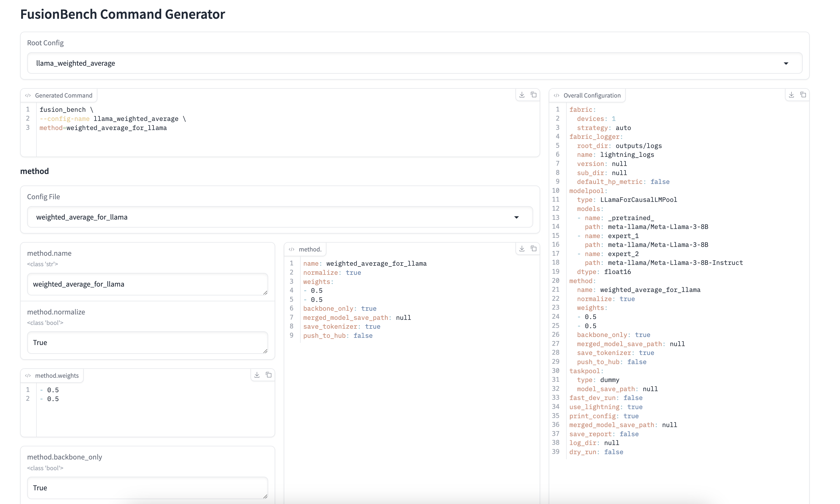Copy the Generated Command code
This screenshot has height=504, width=840.
(x=534, y=95)
